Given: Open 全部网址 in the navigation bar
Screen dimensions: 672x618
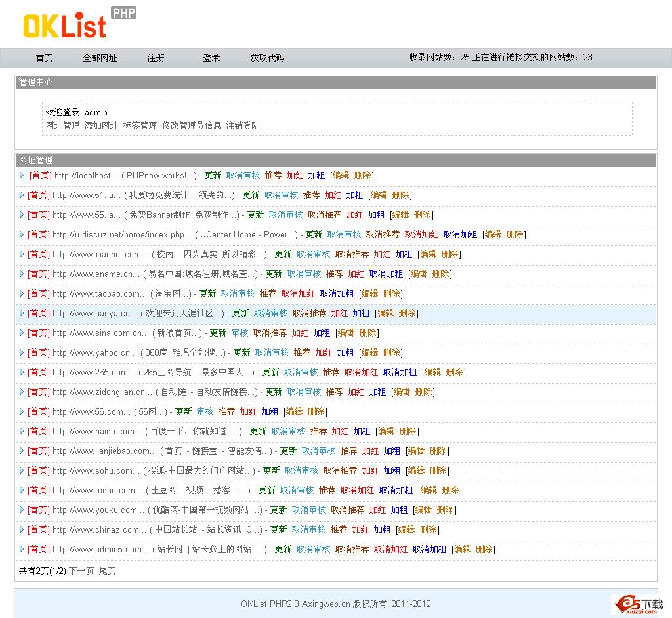Looking at the screenshot, I should pyautogui.click(x=100, y=58).
